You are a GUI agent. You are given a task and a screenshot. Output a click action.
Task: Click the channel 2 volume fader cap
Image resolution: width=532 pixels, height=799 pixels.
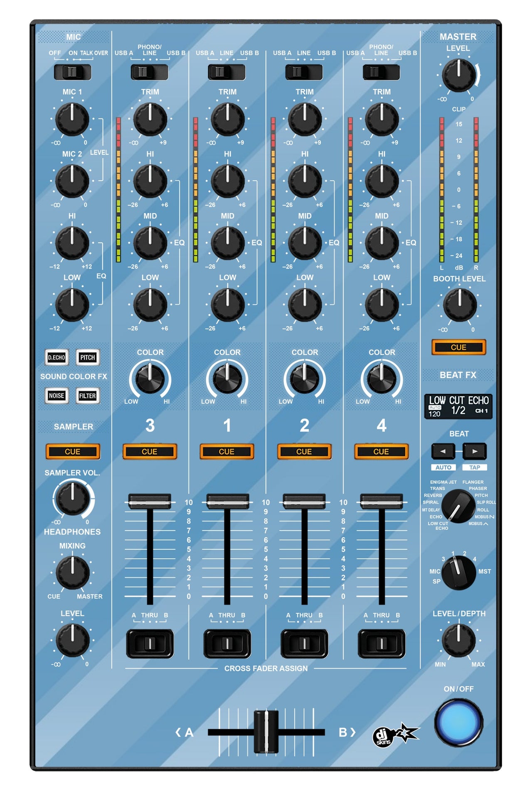(x=304, y=502)
